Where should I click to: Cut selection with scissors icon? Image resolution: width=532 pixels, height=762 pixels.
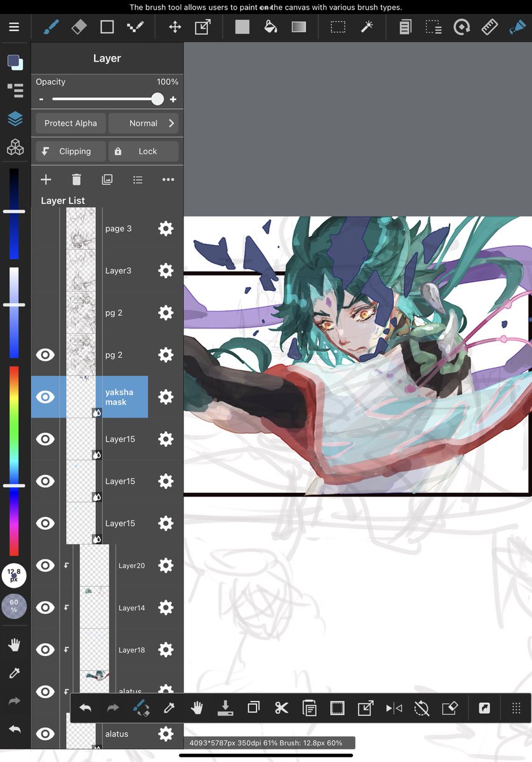282,707
